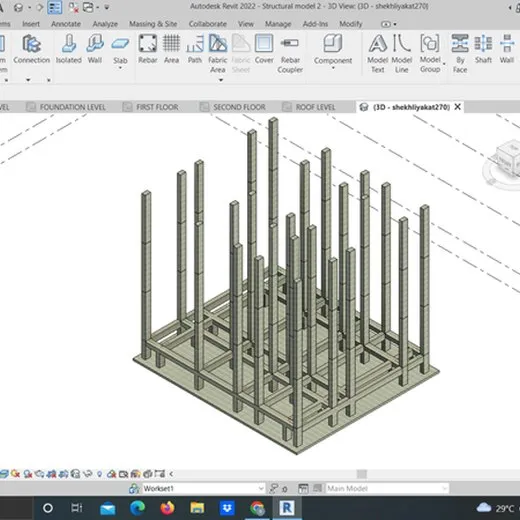Select the Path reinforcement tool
Screen dimensions: 520x520
[195, 49]
